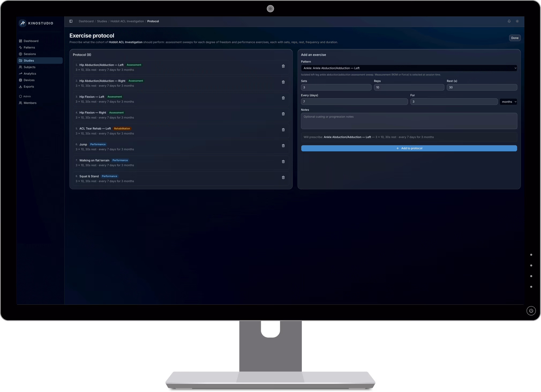Switch theme with the sun icon
This screenshot has height=392, width=541.
pos(517,21)
